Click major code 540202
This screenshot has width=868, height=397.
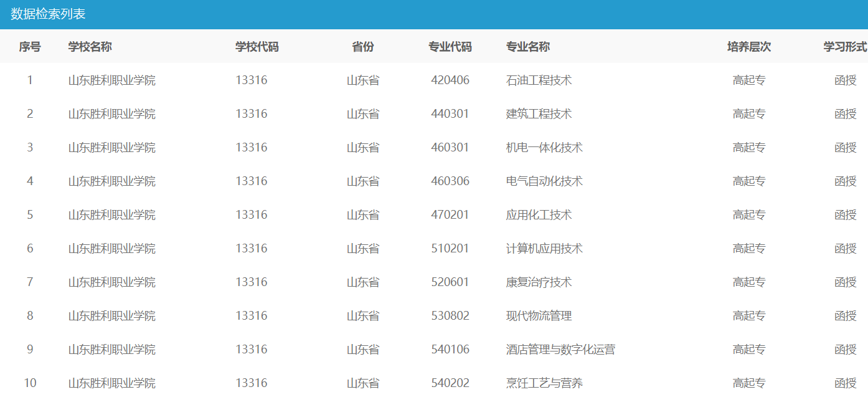click(x=450, y=383)
